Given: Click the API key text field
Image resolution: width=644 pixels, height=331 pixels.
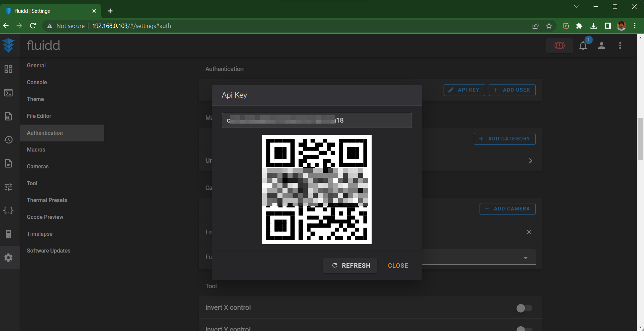Looking at the screenshot, I should pos(317,120).
